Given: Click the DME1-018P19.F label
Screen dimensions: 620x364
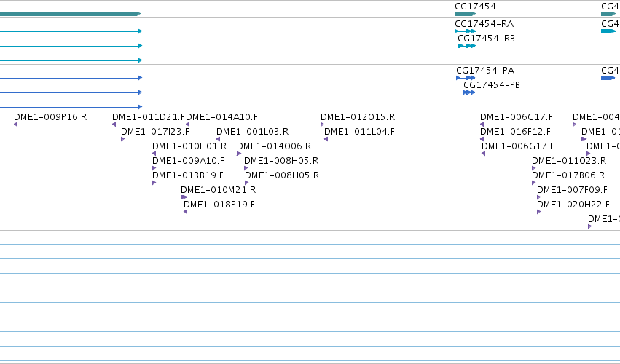Looking at the screenshot, I should point(219,205).
